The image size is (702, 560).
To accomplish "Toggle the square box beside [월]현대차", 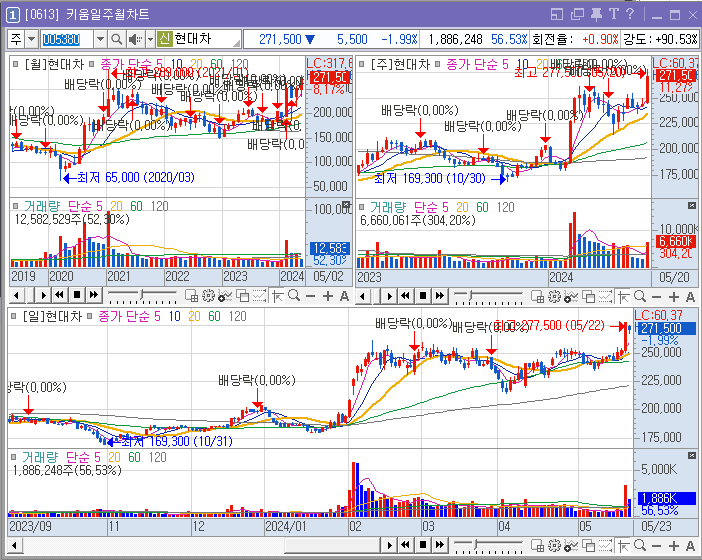I will (x=15, y=64).
